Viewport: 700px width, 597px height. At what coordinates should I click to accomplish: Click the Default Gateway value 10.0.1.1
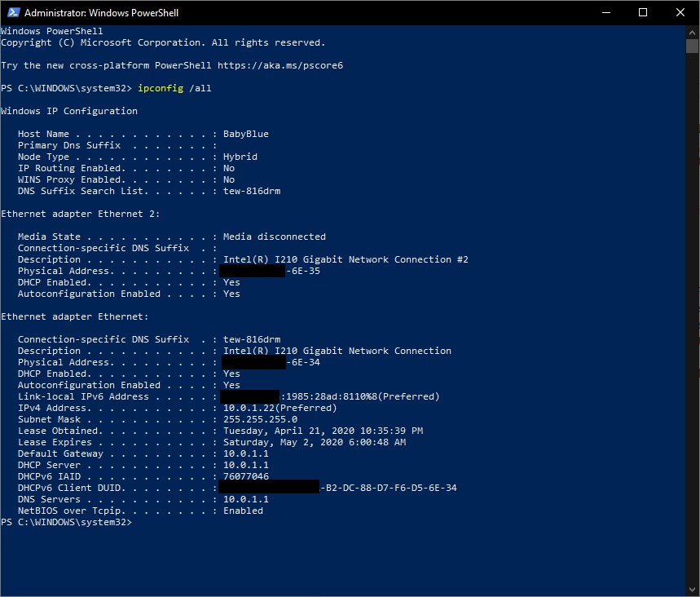245,453
